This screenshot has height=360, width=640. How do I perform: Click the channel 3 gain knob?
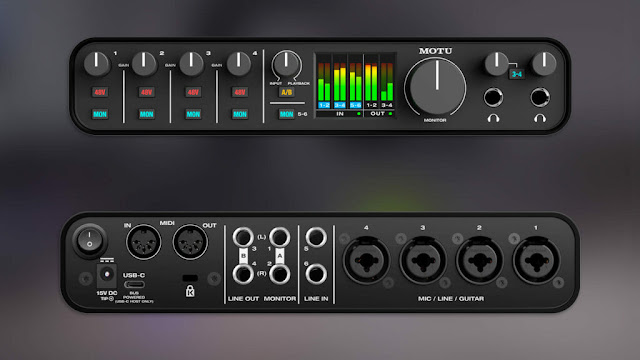(191, 64)
